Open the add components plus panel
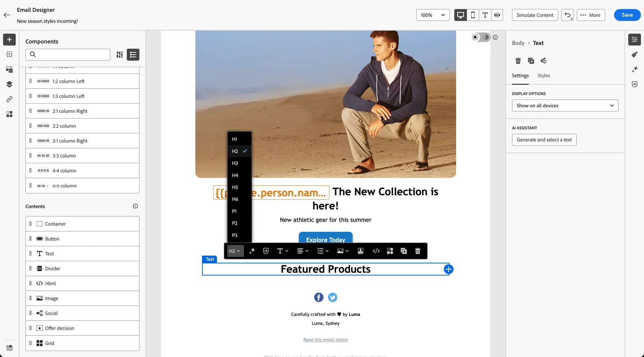This screenshot has width=644, height=357. [x=9, y=40]
